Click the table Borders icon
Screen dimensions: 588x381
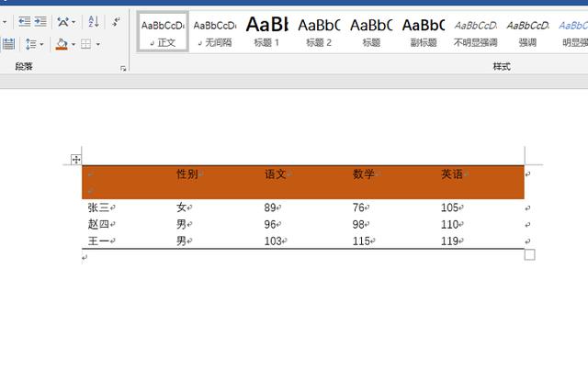click(85, 44)
